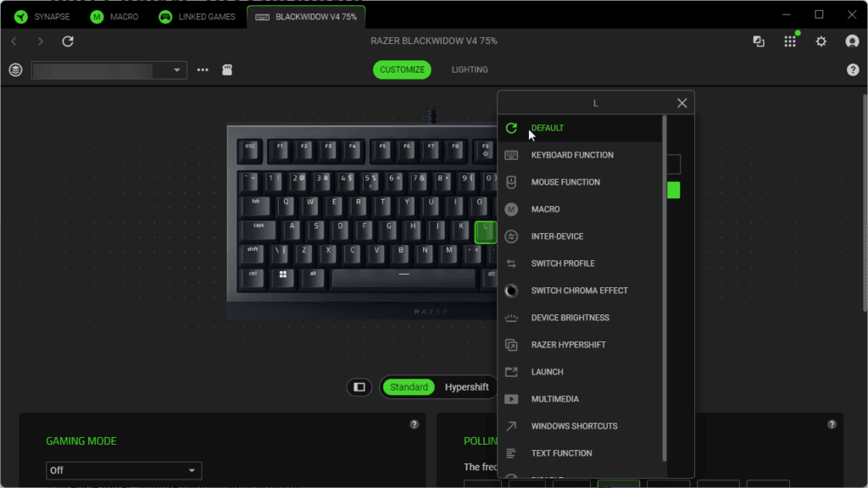Select Razer Hypershift option
The image size is (868, 488).
[x=580, y=345]
